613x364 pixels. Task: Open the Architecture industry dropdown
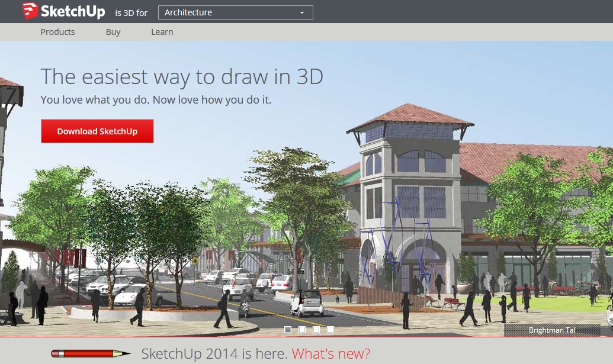[x=235, y=12]
